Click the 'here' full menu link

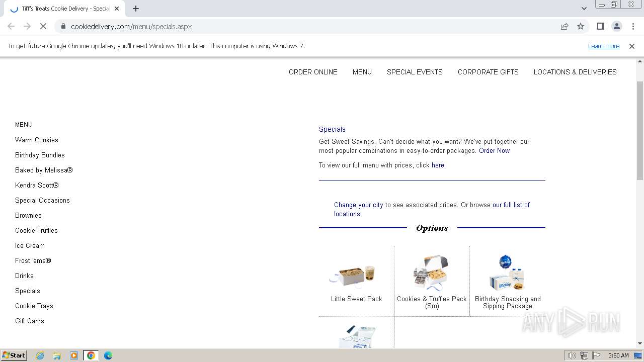(x=438, y=165)
